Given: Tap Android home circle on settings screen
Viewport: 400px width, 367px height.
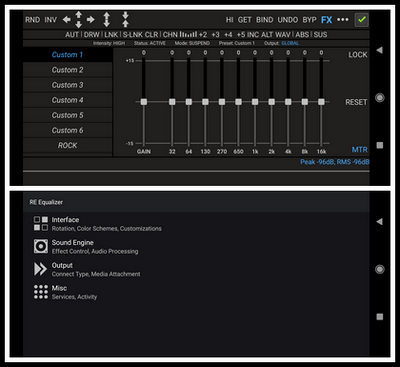Looking at the screenshot, I should pyautogui.click(x=379, y=269).
